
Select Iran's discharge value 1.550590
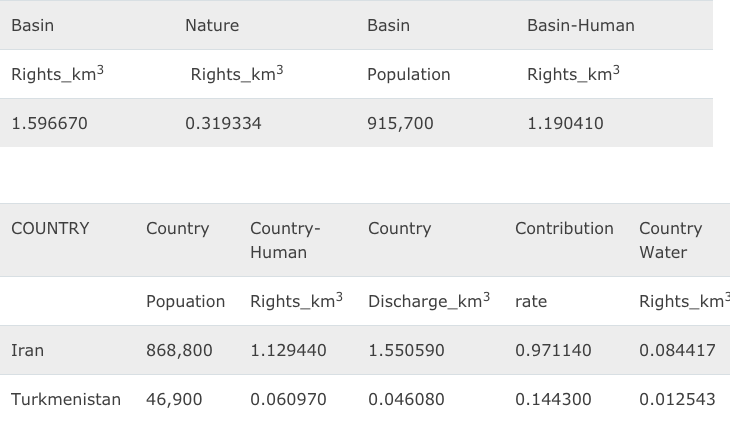point(406,351)
